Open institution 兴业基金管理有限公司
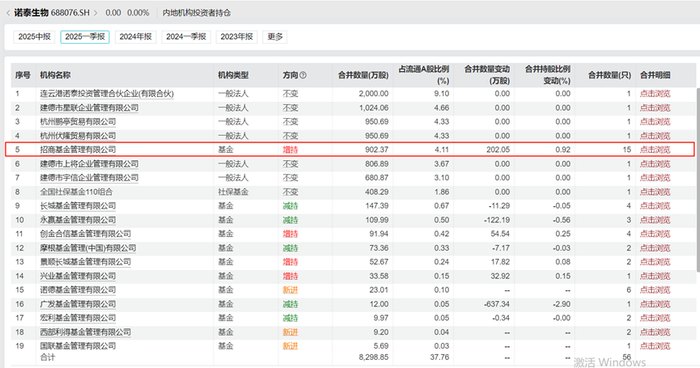This screenshot has height=368, width=700. [78, 276]
